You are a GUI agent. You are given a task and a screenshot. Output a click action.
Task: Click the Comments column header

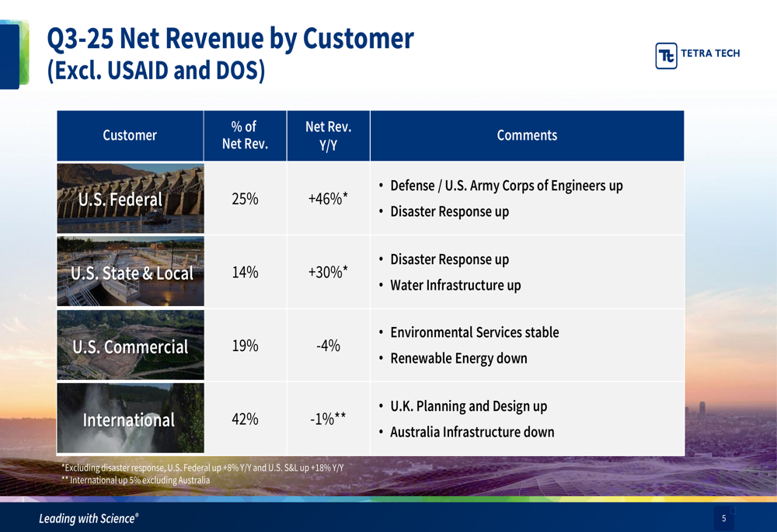pos(527,136)
